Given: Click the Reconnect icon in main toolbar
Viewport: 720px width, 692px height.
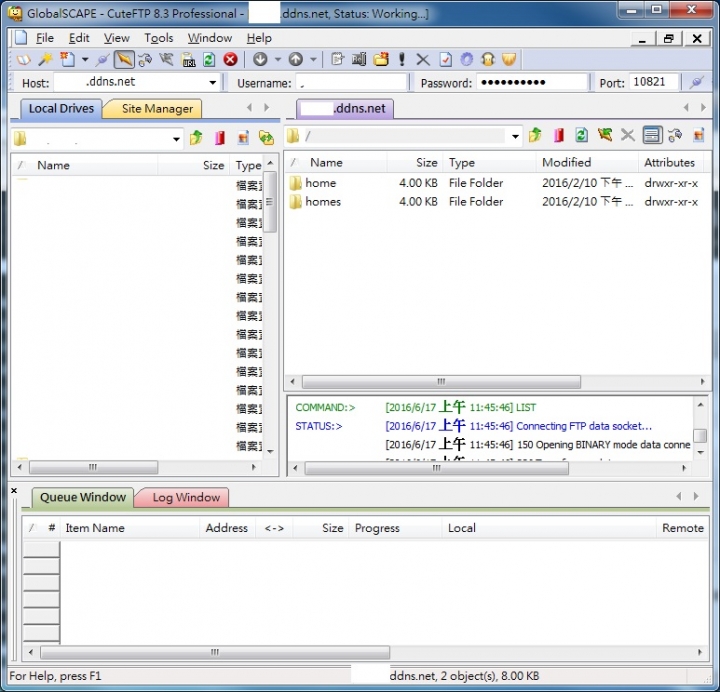Looking at the screenshot, I should [x=145, y=60].
